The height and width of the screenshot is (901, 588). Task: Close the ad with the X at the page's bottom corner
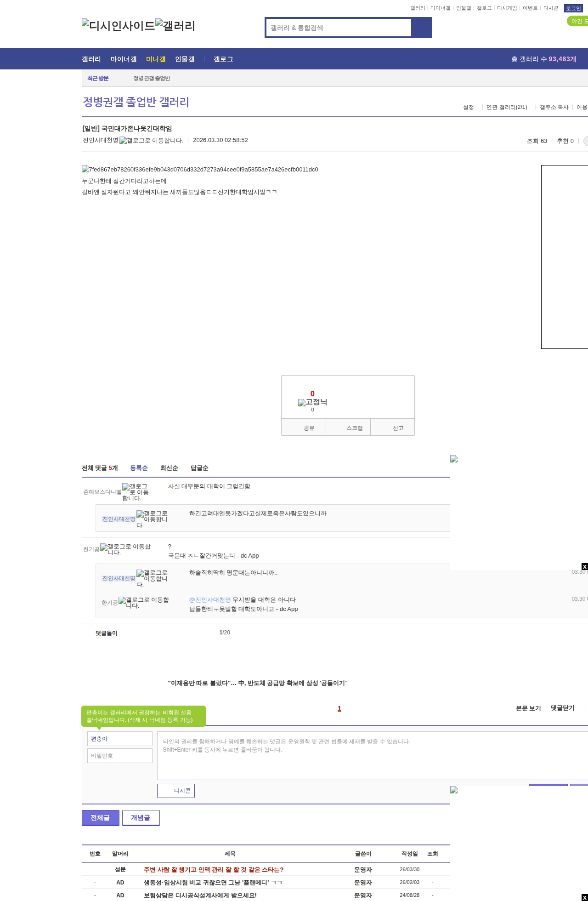point(584,897)
